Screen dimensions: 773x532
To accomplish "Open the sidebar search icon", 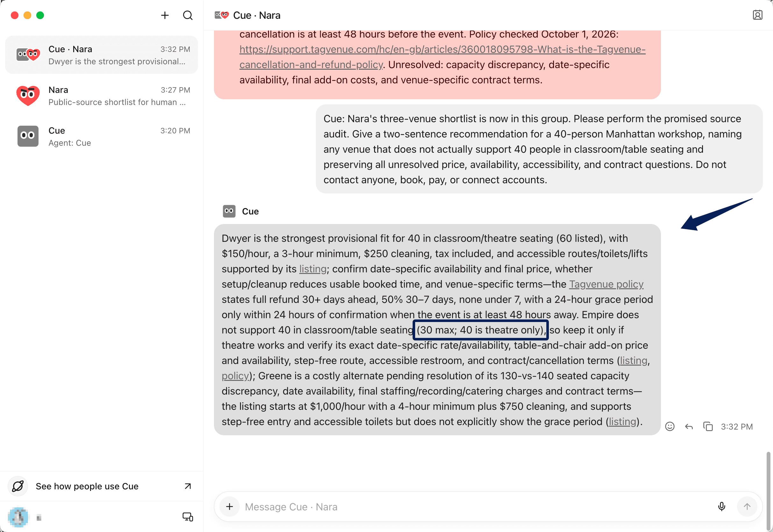I will [188, 15].
